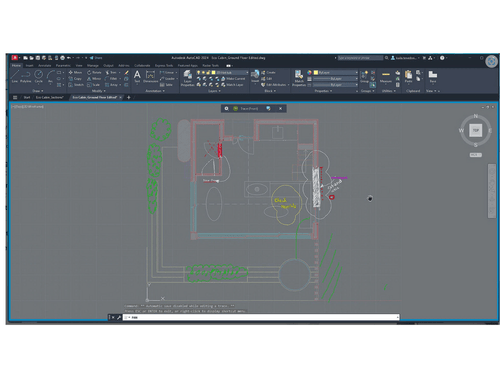Open Layer Properties manager
500x375 pixels.
pyautogui.click(x=187, y=78)
